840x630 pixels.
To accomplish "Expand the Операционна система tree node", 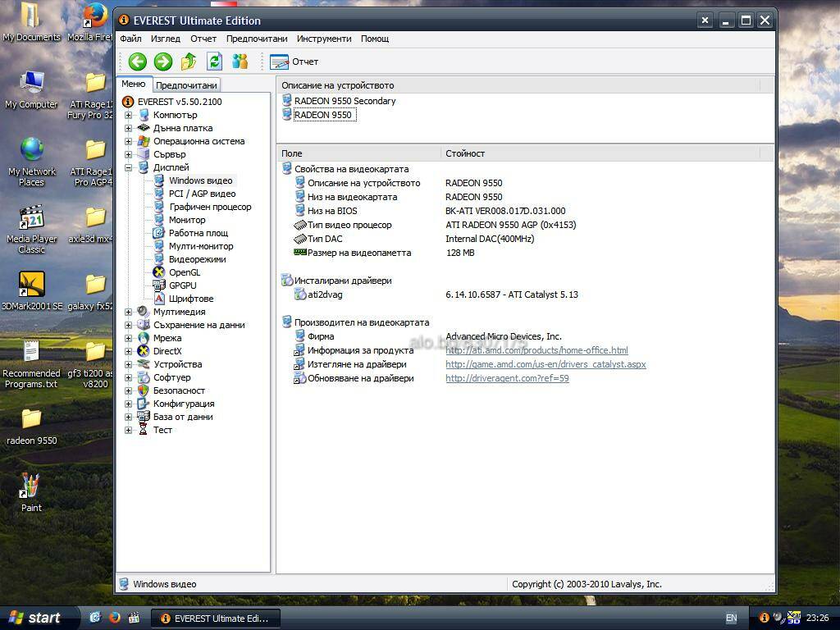I will 129,141.
